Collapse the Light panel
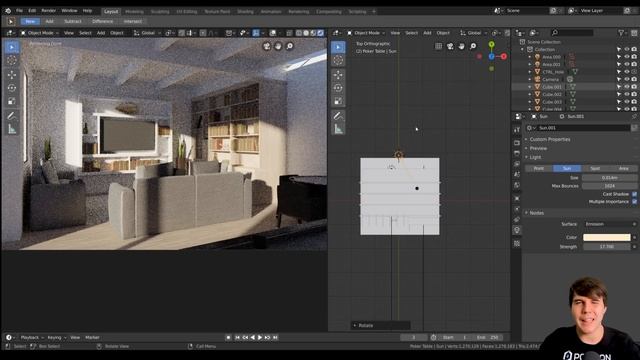 535,157
